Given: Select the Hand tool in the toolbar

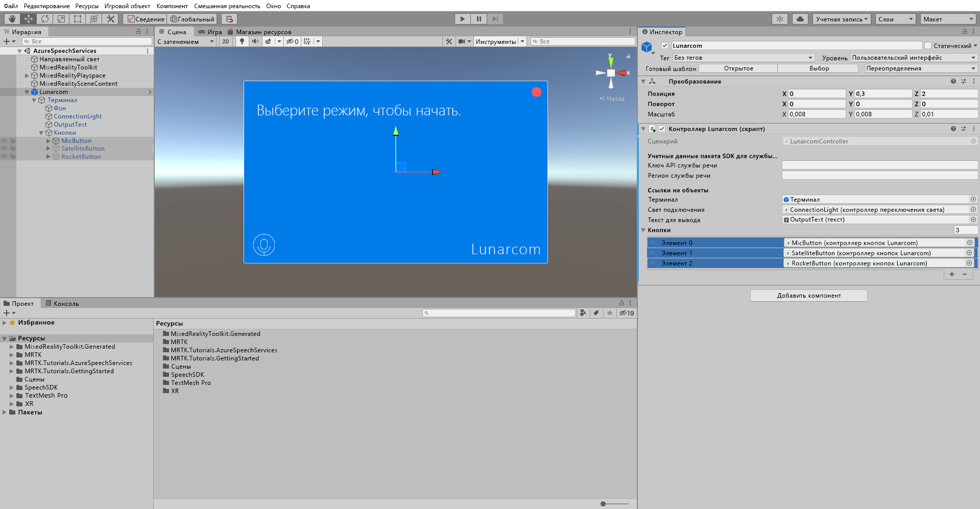Looking at the screenshot, I should click(x=12, y=19).
